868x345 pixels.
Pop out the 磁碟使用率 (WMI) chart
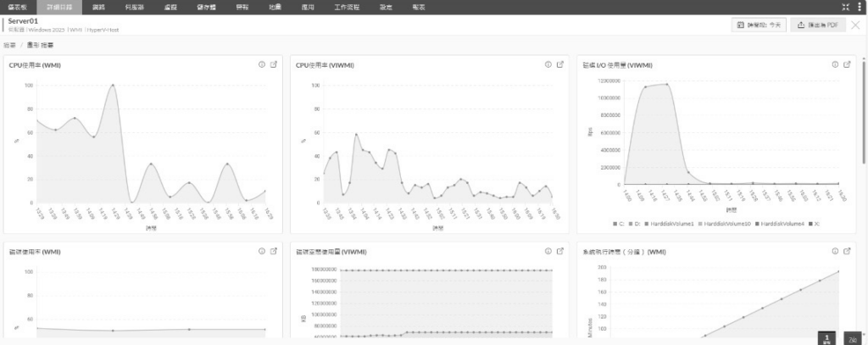click(274, 252)
